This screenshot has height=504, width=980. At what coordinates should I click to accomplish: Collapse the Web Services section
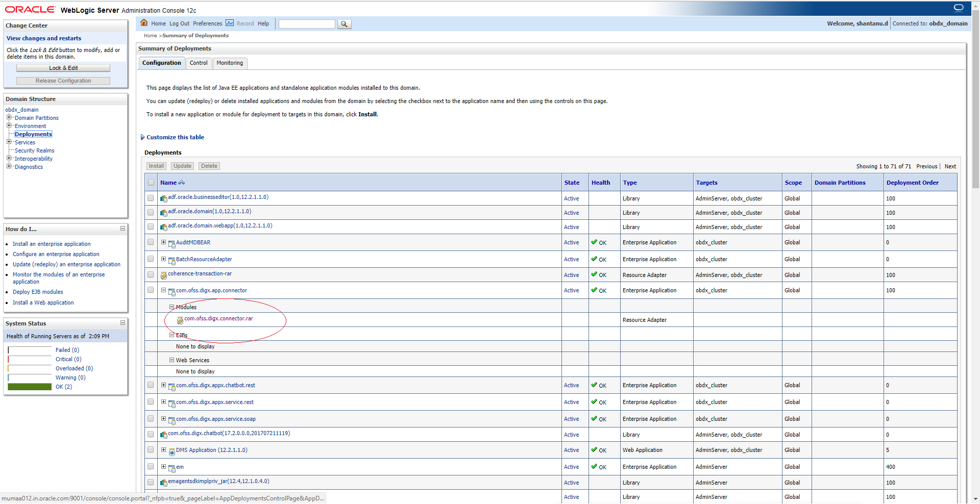click(x=171, y=360)
